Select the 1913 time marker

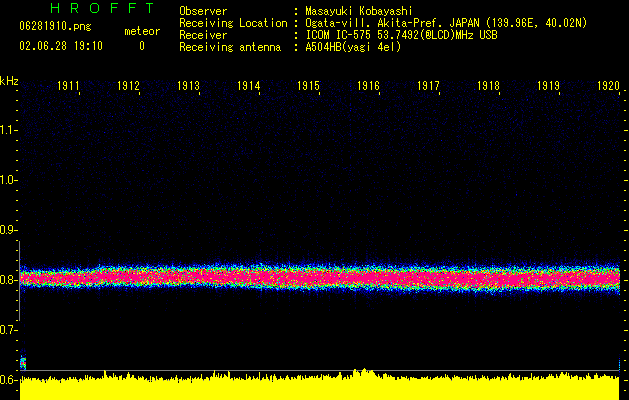coord(188,87)
